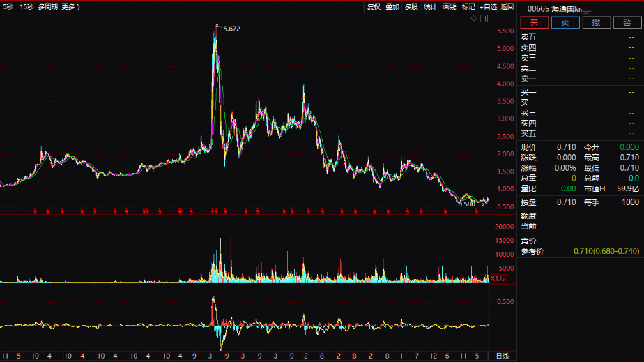The width and height of the screenshot is (644, 362).
Task: Click the 涨跌 0.000 value
Action: pyautogui.click(x=566, y=158)
